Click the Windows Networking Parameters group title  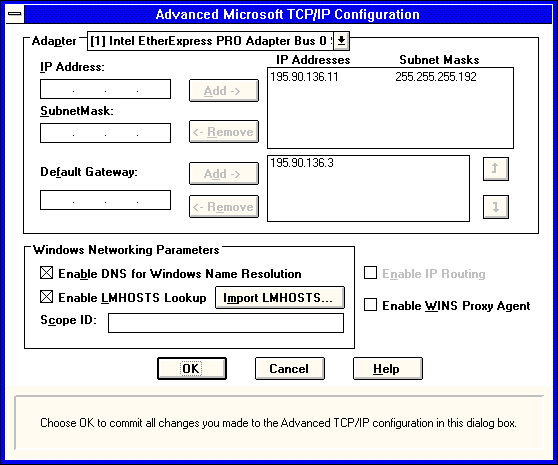[126, 250]
